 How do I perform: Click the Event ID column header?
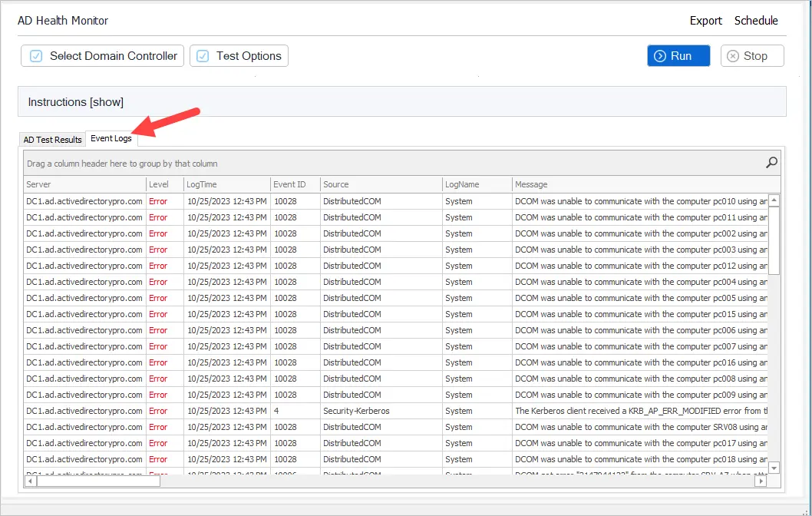point(295,184)
